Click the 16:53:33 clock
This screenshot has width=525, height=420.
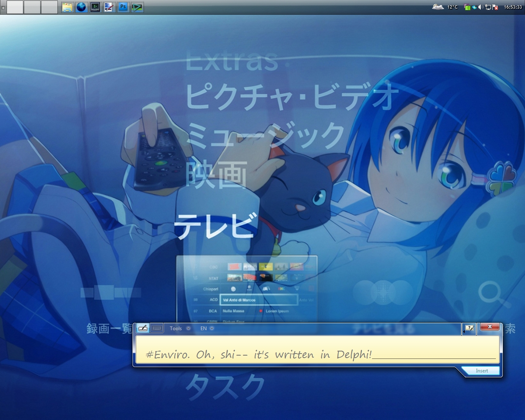[513, 7]
